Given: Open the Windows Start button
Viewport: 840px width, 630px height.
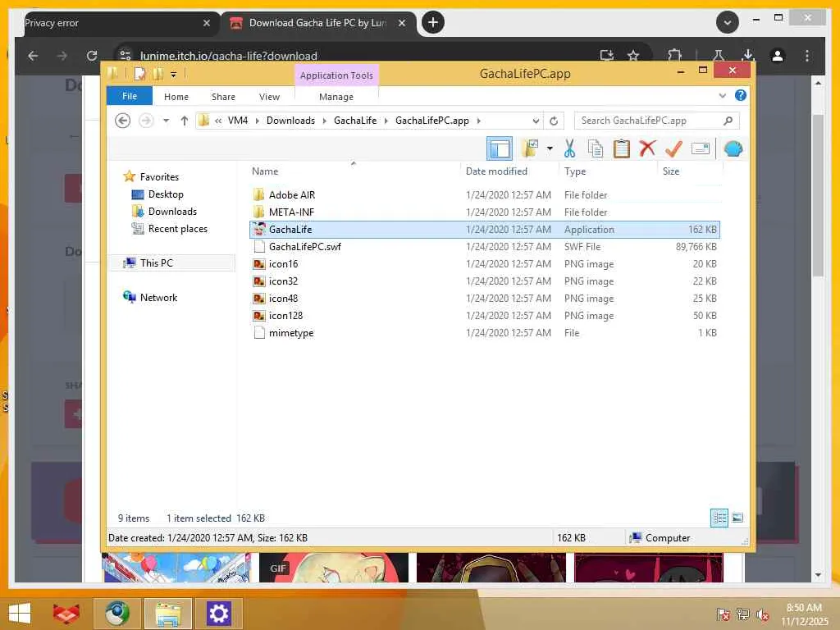Looking at the screenshot, I should (x=20, y=614).
